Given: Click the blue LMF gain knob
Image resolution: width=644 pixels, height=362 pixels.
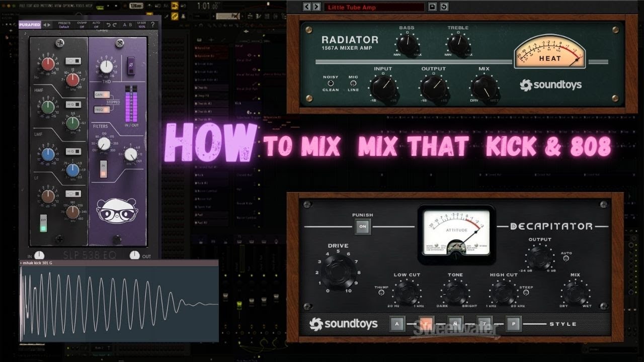Looking at the screenshot, I should [48, 154].
